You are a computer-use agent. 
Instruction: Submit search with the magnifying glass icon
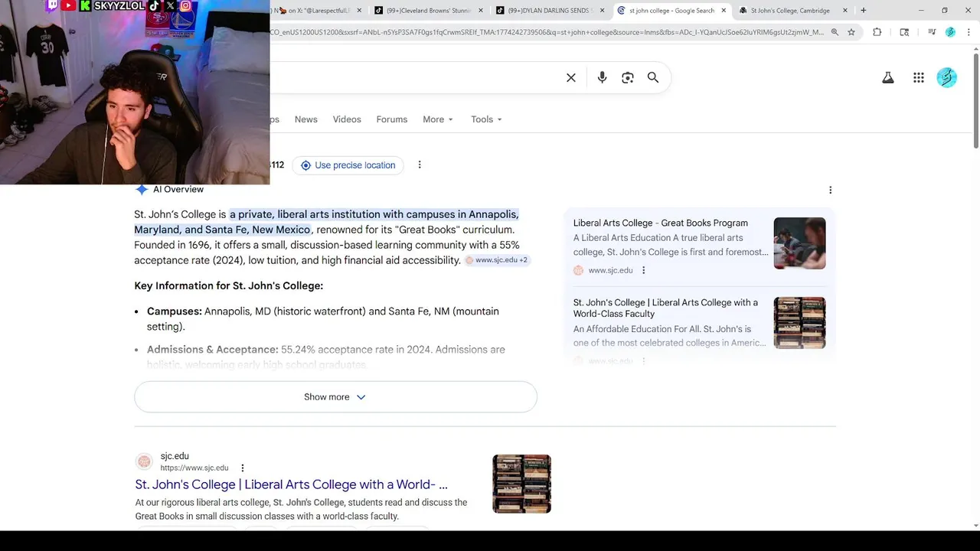[x=653, y=77]
